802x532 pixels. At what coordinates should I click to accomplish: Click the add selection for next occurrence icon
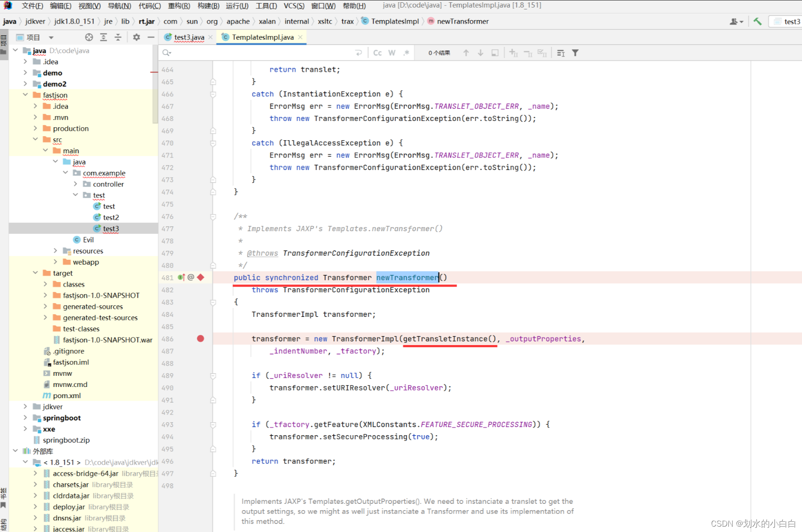click(x=514, y=53)
